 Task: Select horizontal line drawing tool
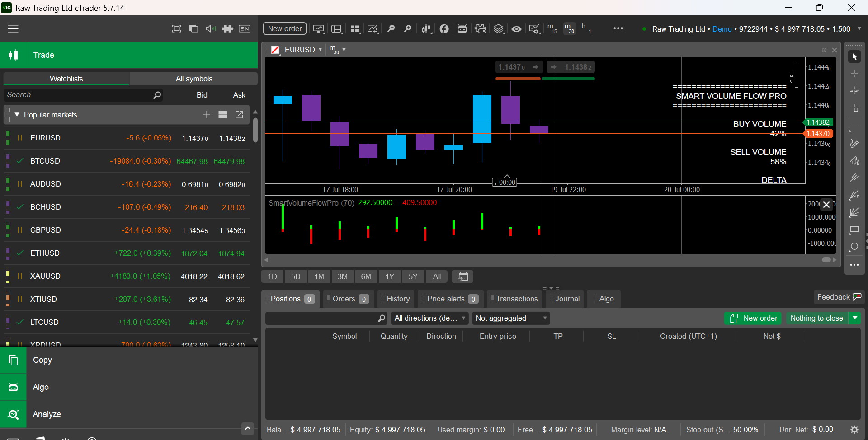point(854,127)
